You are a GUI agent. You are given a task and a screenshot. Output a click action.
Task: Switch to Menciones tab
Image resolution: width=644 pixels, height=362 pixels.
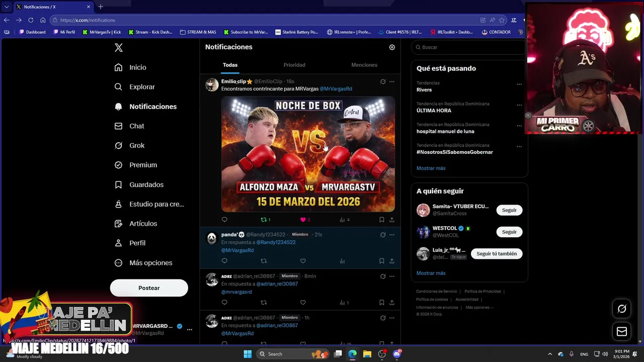click(x=364, y=65)
